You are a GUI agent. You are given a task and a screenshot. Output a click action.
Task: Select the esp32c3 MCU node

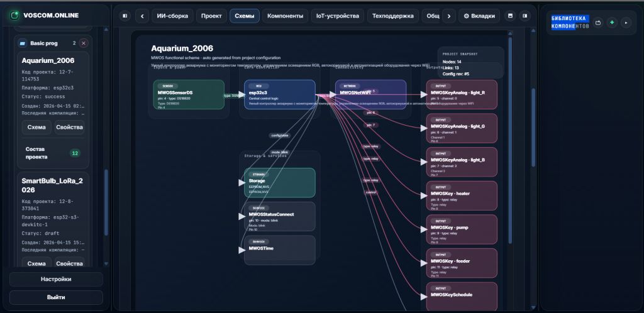(x=280, y=94)
